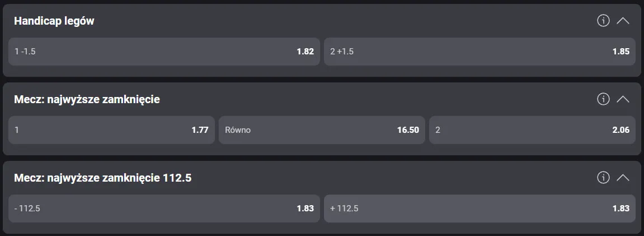Screen dimensions: 644x236
Task: Collapse Mecz: najwyższe zamknięcie 112.5 section
Action: click(623, 178)
